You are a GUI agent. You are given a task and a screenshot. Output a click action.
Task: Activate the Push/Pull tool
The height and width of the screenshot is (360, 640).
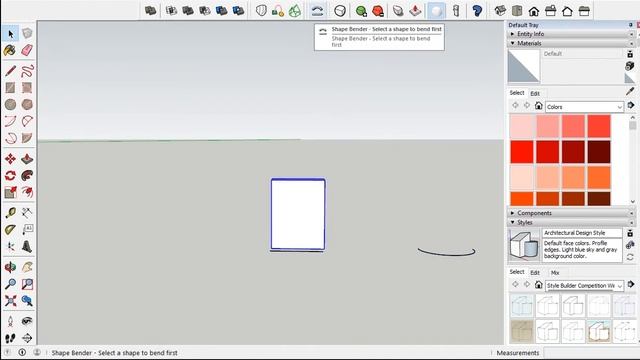click(x=27, y=159)
